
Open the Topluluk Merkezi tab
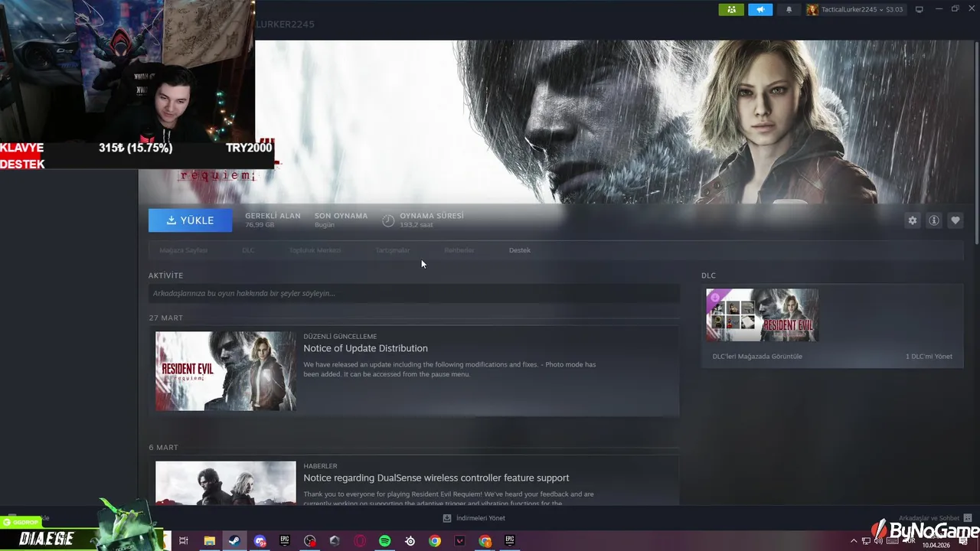[315, 250]
